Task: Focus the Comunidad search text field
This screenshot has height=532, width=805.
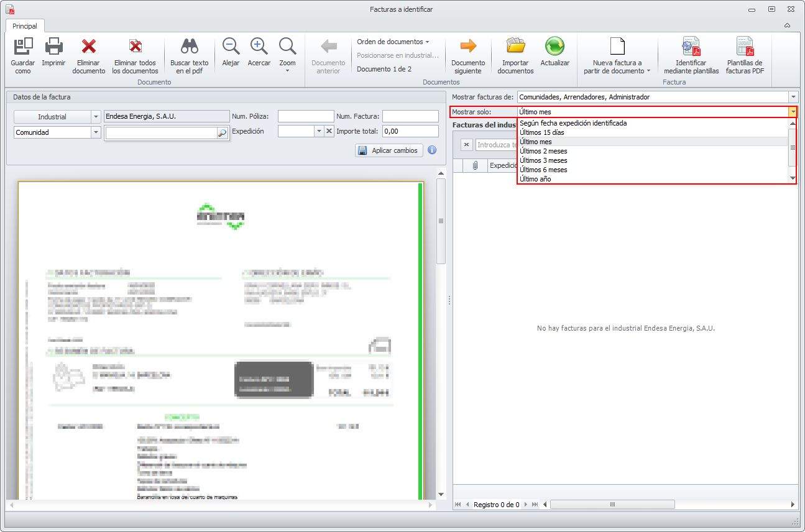Action: [161, 133]
